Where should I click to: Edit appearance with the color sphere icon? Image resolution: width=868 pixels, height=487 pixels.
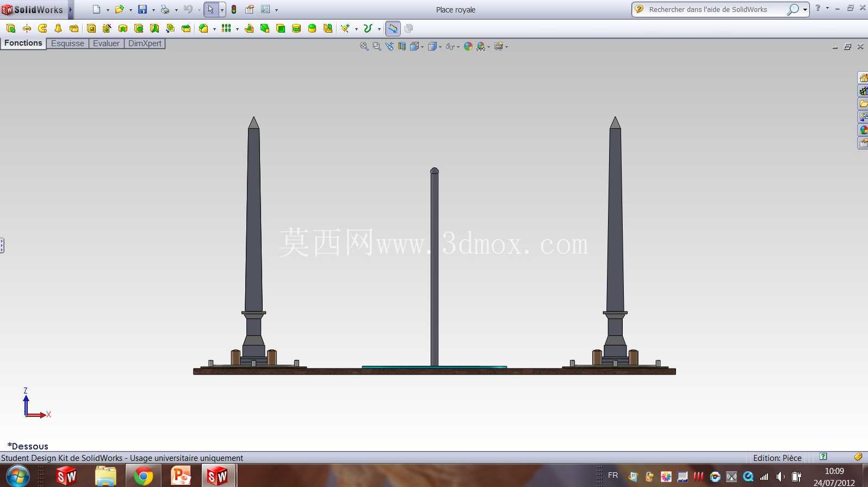(468, 47)
